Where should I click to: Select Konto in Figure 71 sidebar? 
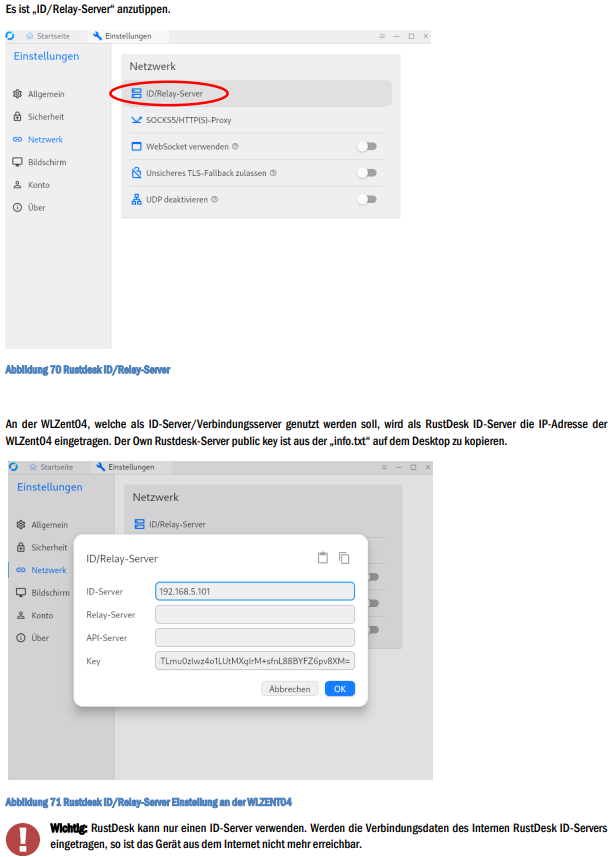(x=35, y=615)
